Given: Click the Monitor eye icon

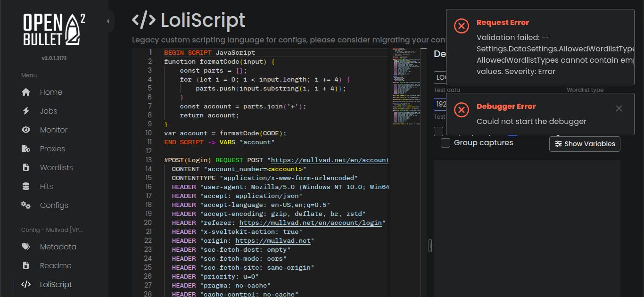Looking at the screenshot, I should tap(26, 130).
